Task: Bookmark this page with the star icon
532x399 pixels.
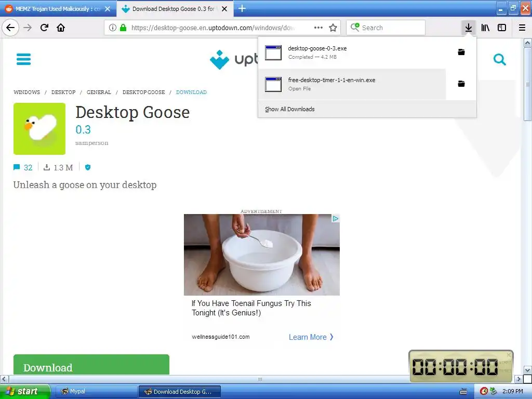Action: (333, 28)
